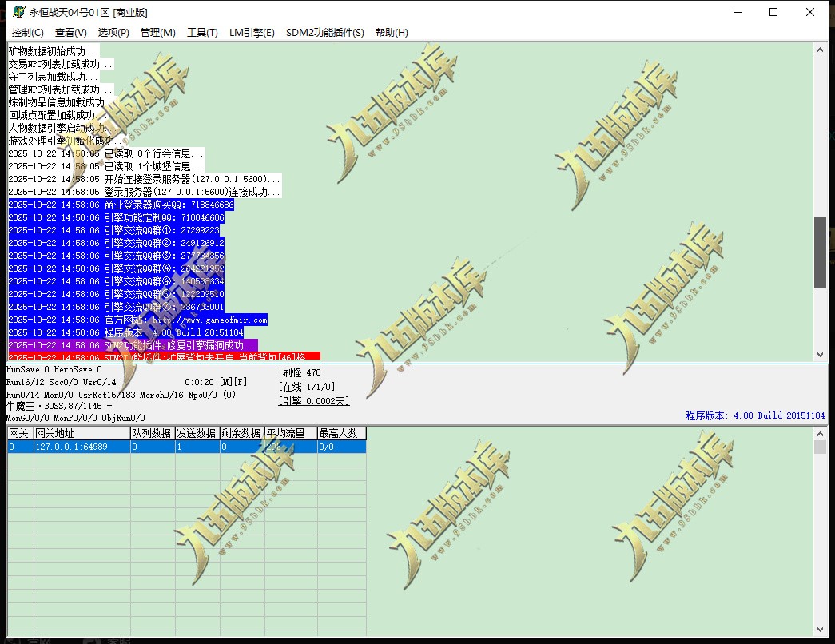Image resolution: width=835 pixels, height=644 pixels.
Task: Click the log panel scrollbar thumb
Action: click(820, 252)
